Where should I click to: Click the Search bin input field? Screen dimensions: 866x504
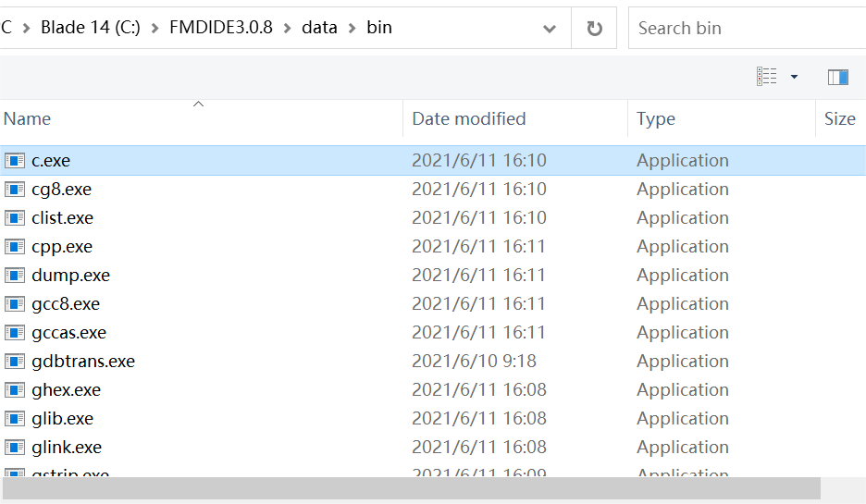tap(740, 28)
